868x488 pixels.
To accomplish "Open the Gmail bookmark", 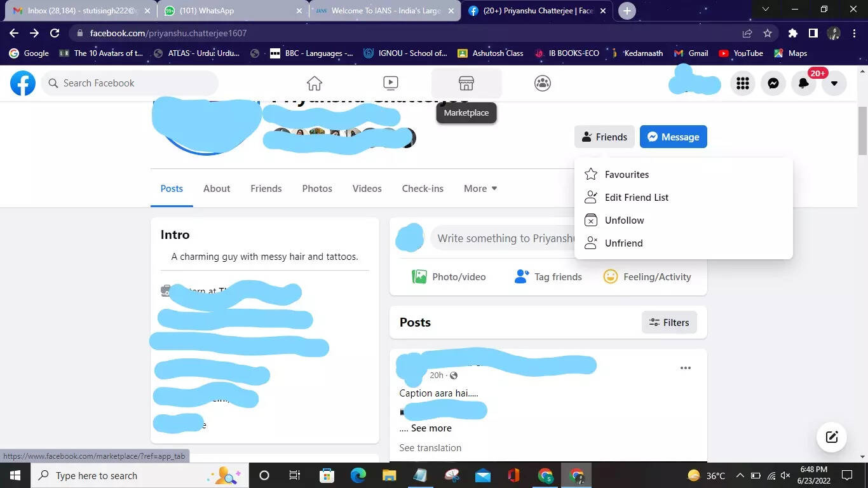I will tap(691, 53).
